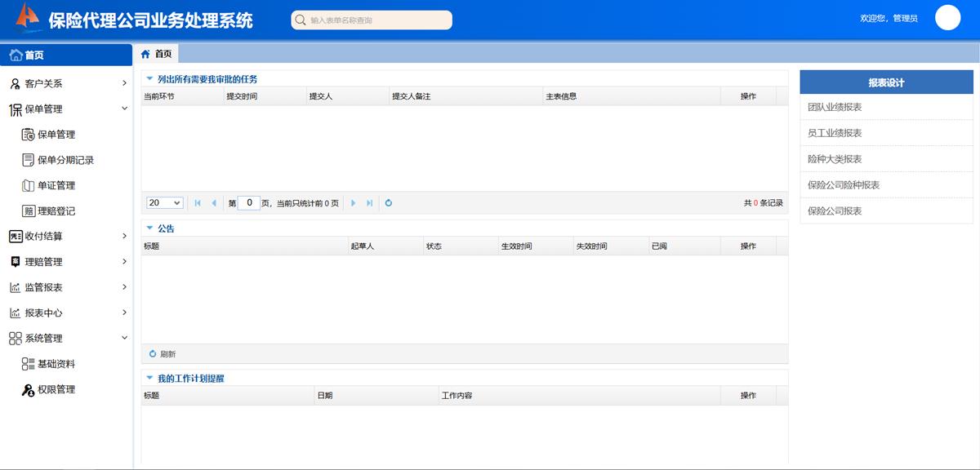Click the 首页 house icon in sidebar

(x=16, y=55)
